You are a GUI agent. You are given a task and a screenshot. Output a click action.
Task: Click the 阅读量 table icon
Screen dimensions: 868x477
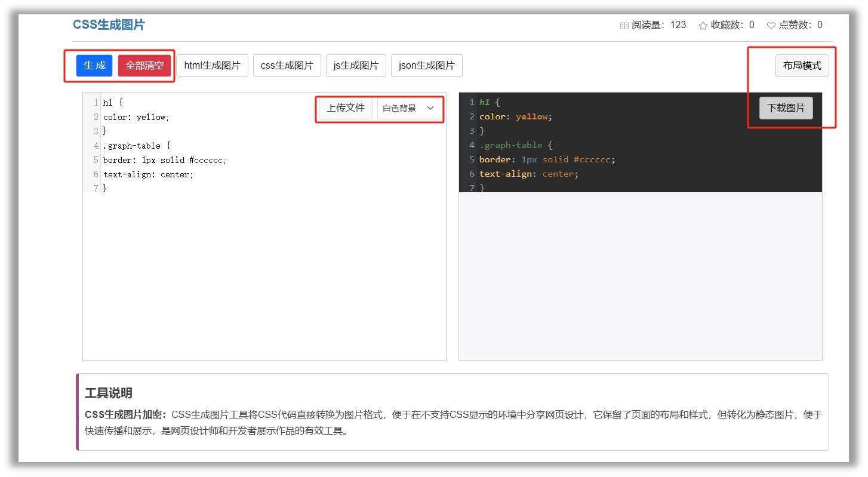(624, 25)
